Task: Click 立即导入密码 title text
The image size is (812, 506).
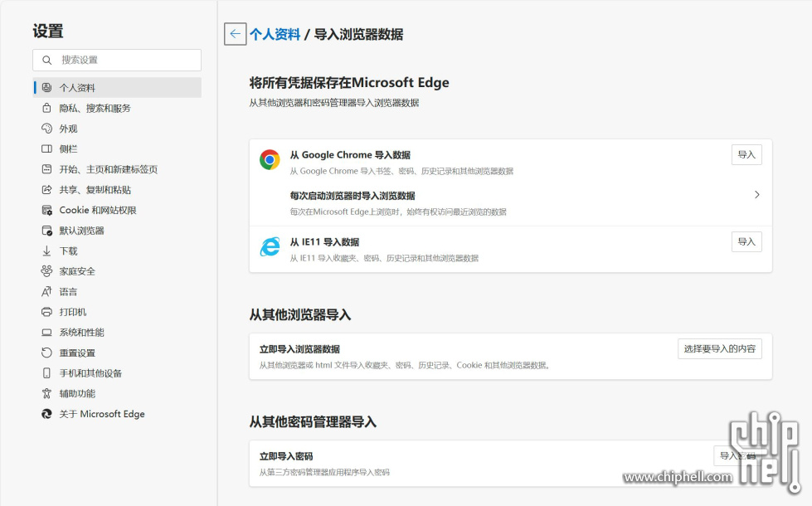Action: (x=286, y=456)
